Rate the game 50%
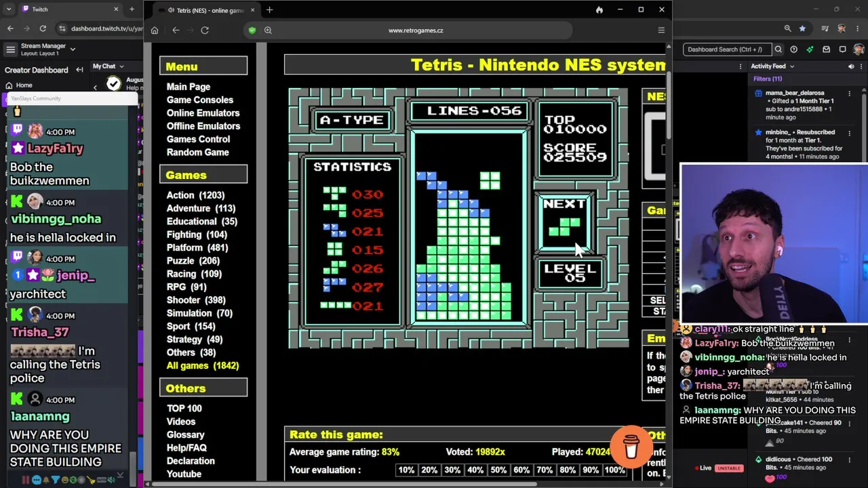 pos(498,470)
